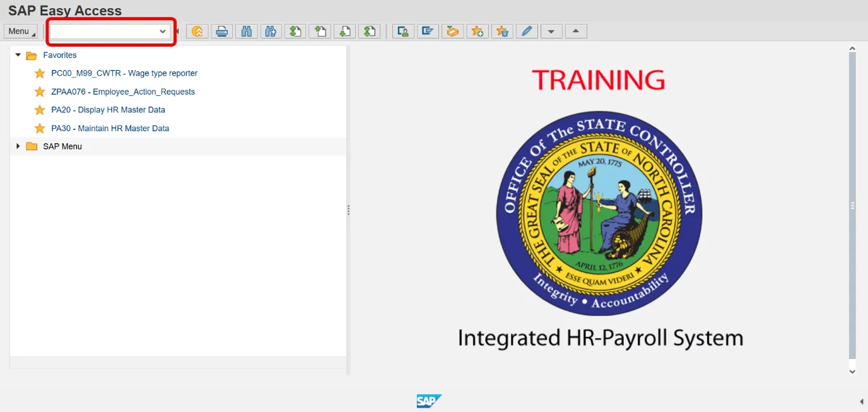Image resolution: width=868 pixels, height=412 pixels.
Task: Click the Add to Favorites star icon
Action: point(478,31)
